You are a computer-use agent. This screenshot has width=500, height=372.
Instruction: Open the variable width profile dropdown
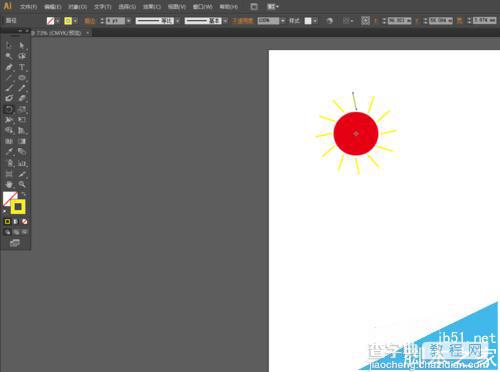point(178,21)
